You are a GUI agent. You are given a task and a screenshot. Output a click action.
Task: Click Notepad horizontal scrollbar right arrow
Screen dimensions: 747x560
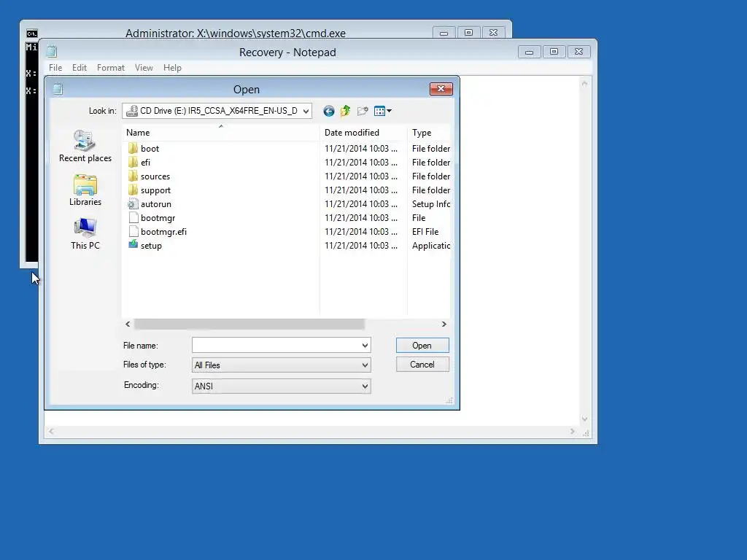click(x=572, y=432)
